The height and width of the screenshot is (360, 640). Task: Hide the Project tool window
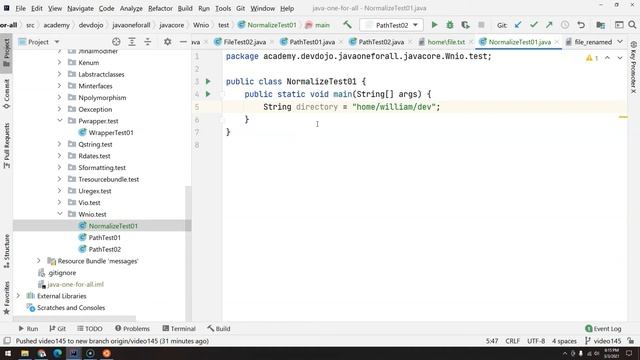pos(183,42)
